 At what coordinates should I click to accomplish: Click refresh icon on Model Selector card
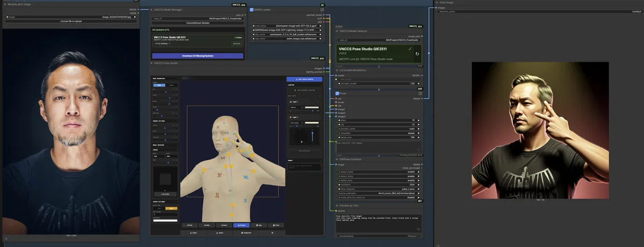417,54
